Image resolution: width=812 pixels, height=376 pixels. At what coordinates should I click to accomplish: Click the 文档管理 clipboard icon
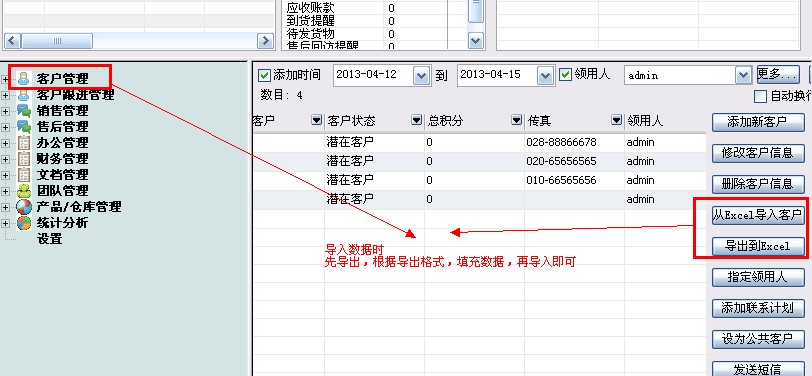point(24,175)
